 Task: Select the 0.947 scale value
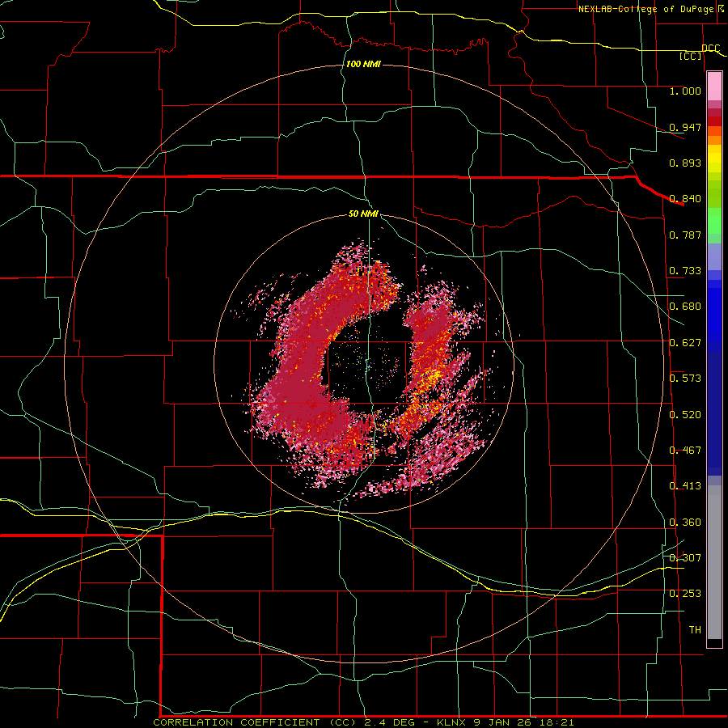click(x=685, y=127)
